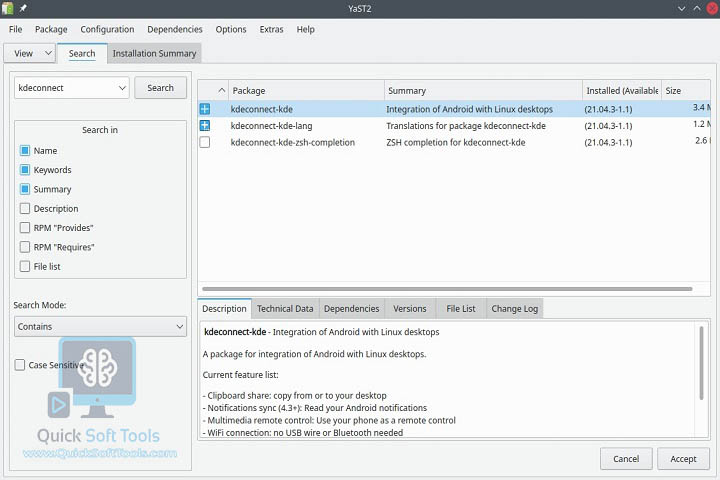Click the YaST2 application icon in title bar
720x480 pixels.
coord(7,8)
